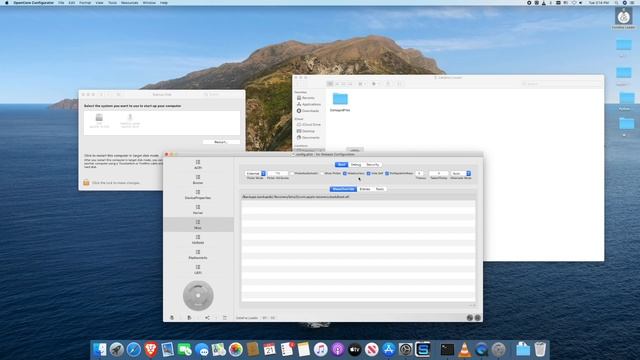The image size is (640, 360).
Task: Open the Picker Mode dropdown
Action: [x=256, y=173]
